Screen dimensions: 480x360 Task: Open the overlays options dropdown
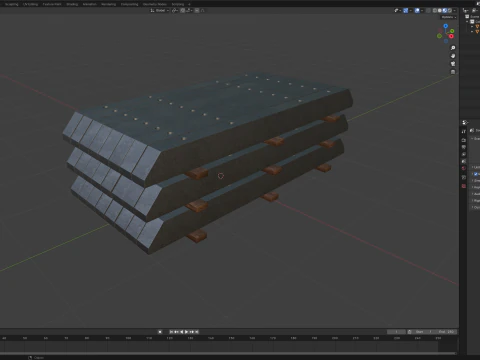(422, 11)
